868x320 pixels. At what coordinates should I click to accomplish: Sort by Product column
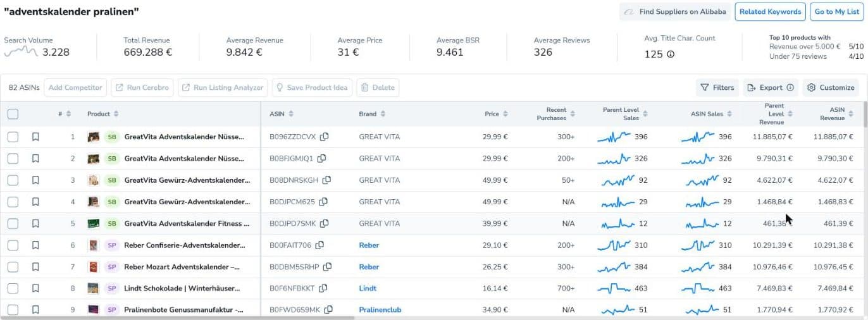(x=116, y=114)
